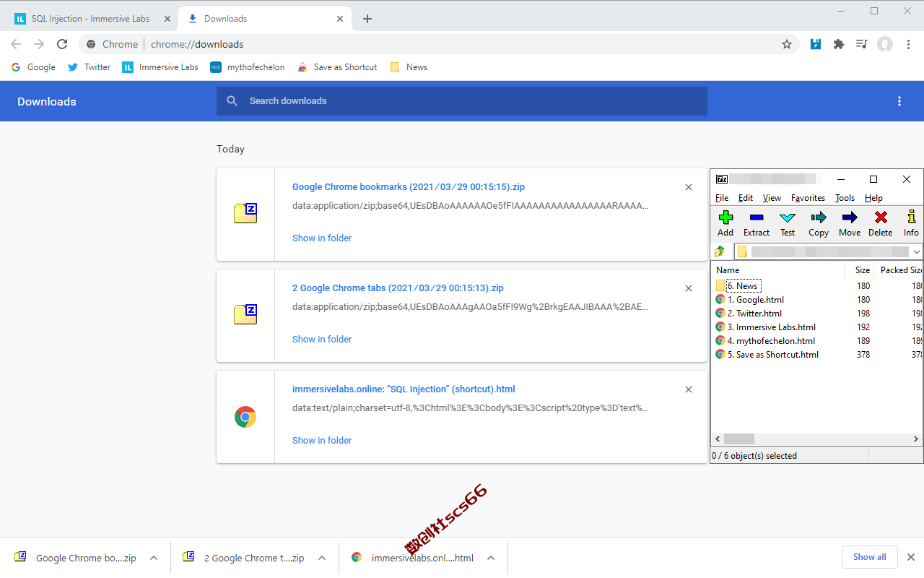Open the Favorites menu in 7-Zip
The image size is (924, 578).
[x=808, y=198]
